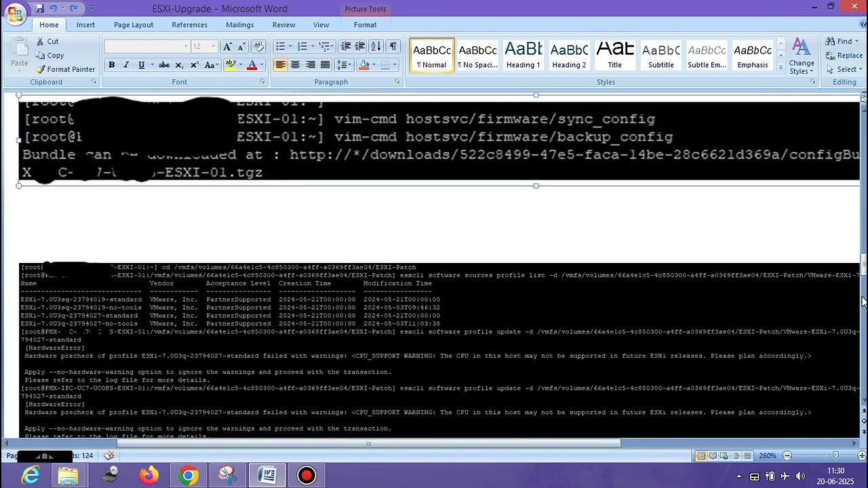Switch to Outline view
Viewport: 868px width, 488px height.
(x=735, y=456)
